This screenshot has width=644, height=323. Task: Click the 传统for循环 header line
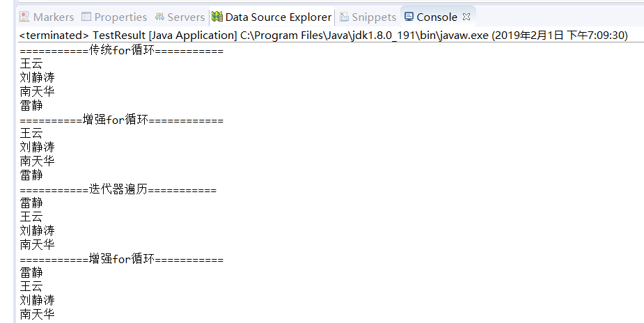pos(122,50)
